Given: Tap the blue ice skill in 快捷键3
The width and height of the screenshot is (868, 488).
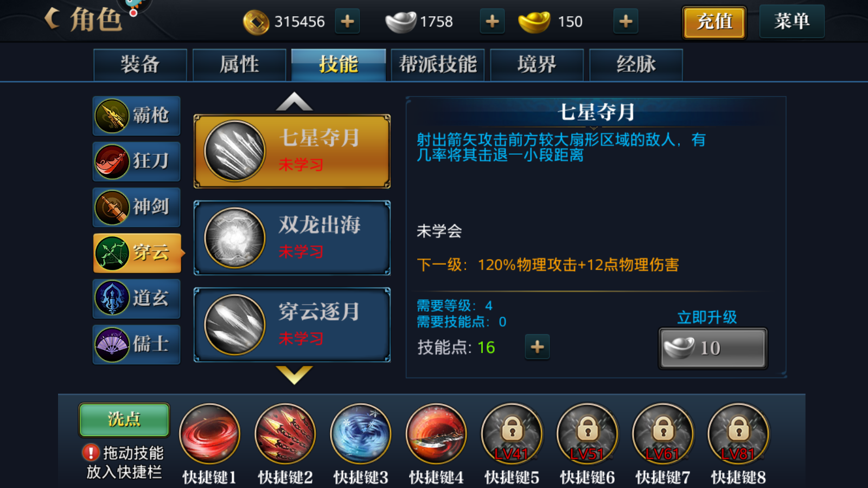Looking at the screenshot, I should click(x=361, y=434).
